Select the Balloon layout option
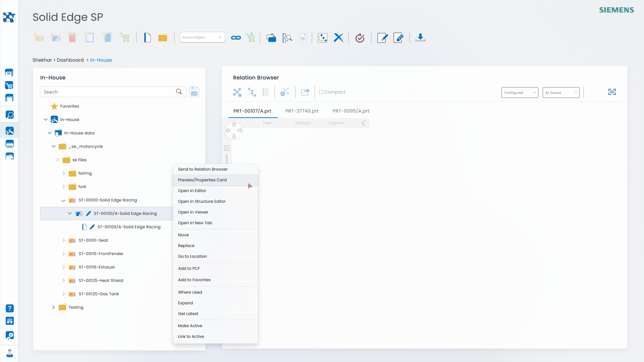The image size is (644, 362). [x=303, y=123]
